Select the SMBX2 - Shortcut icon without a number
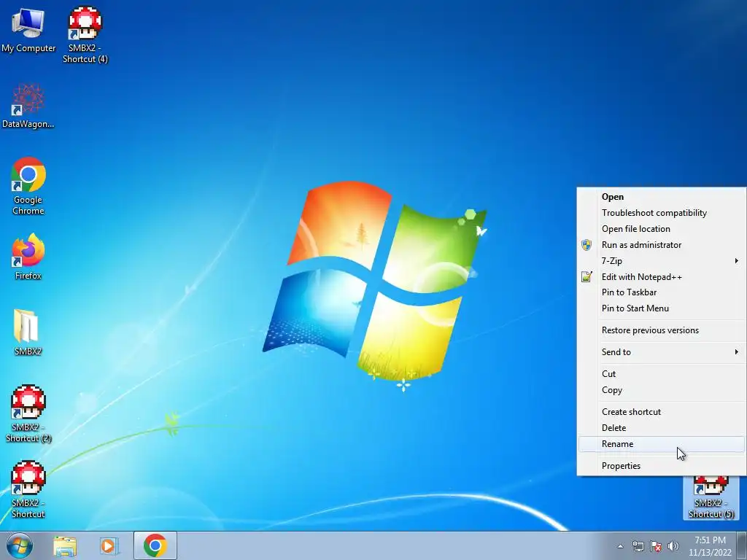This screenshot has height=560, width=747. click(x=28, y=489)
